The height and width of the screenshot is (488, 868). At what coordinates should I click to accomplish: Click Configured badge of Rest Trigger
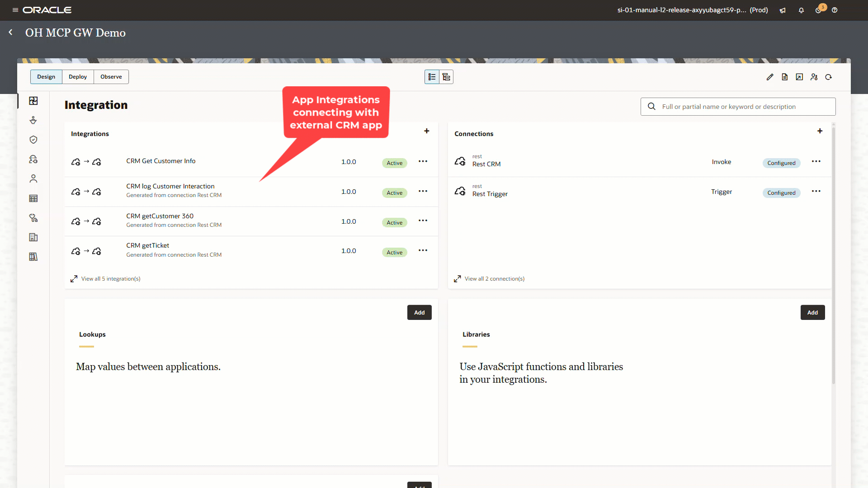pos(781,193)
